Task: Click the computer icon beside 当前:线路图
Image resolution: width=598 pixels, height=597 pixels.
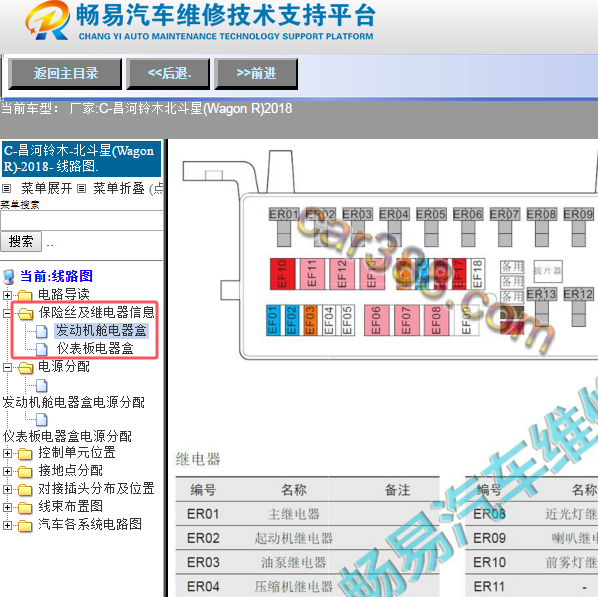Action: pos(9,277)
